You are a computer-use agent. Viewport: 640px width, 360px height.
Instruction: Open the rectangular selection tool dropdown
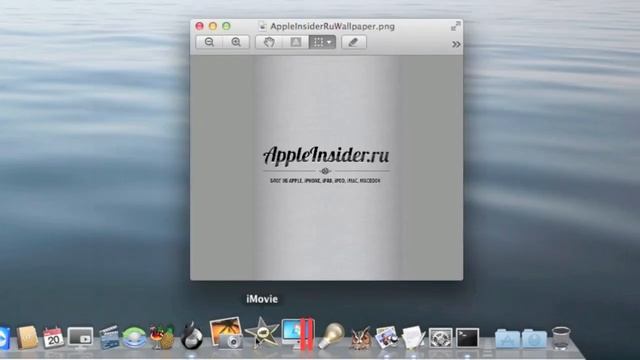click(322, 42)
